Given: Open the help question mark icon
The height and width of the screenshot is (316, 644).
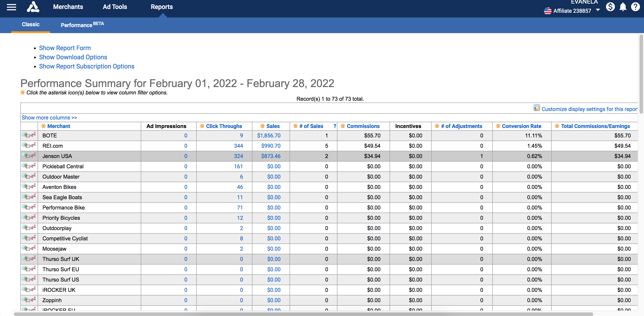Looking at the screenshot, I should pos(635,7).
